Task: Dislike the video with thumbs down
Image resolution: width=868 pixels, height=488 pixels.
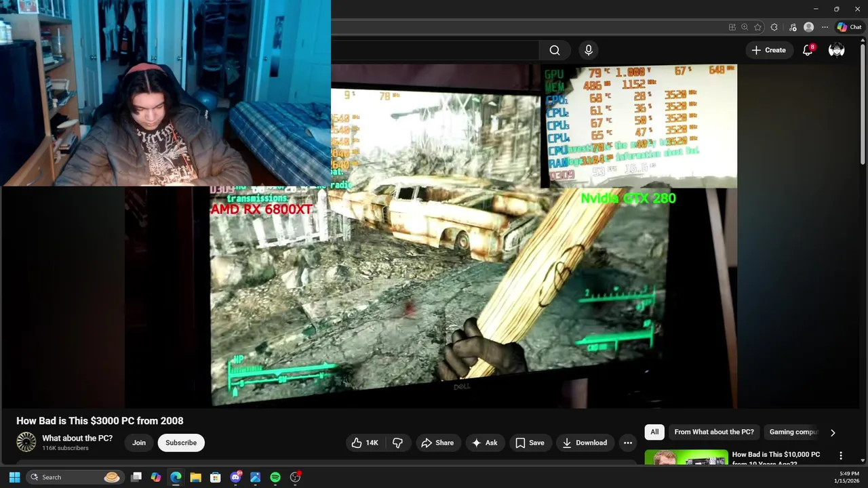Action: 398,443
